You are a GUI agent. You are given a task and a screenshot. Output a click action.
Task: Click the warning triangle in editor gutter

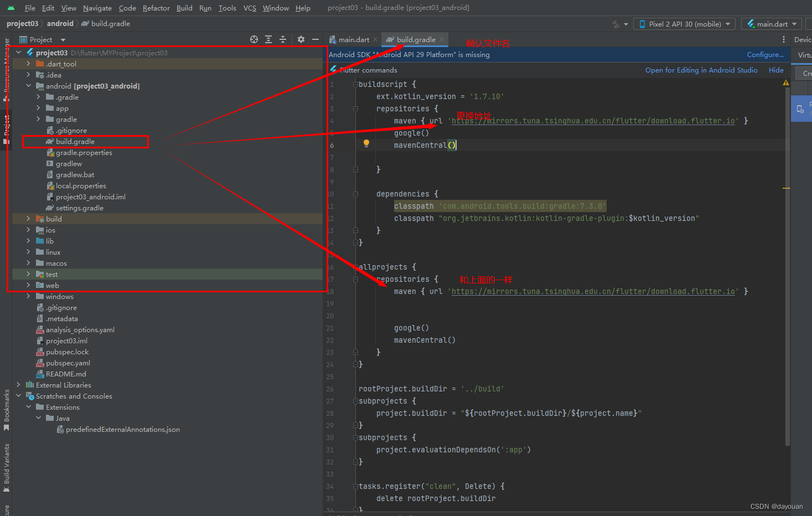pyautogui.click(x=785, y=81)
